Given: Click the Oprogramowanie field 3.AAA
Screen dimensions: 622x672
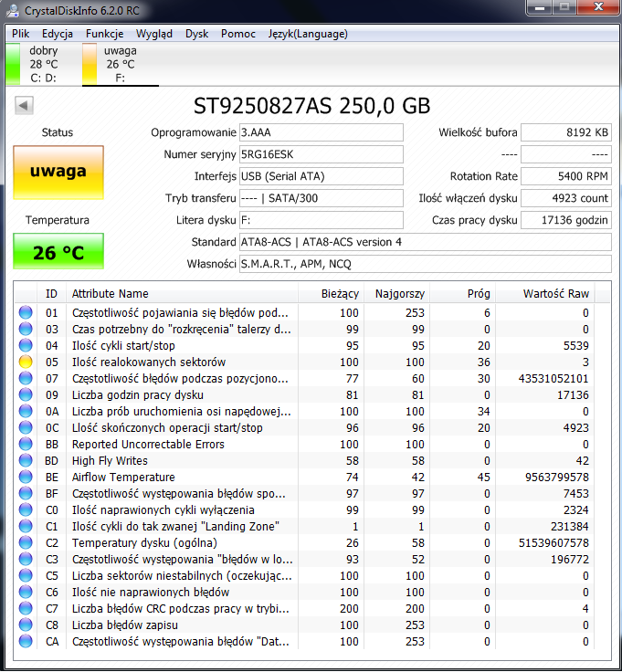Looking at the screenshot, I should [x=322, y=132].
